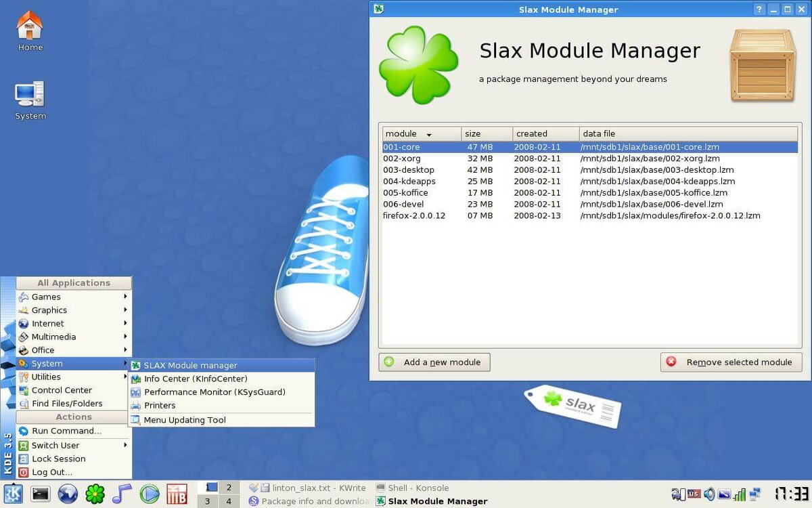Launch Konsole terminal from panel
Viewport: 812px width, 508px height.
coord(41,494)
